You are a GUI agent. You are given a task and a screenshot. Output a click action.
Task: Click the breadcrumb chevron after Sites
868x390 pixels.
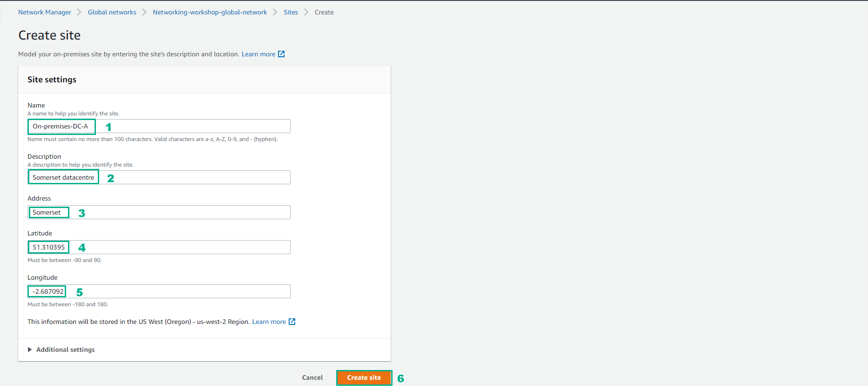click(x=306, y=12)
